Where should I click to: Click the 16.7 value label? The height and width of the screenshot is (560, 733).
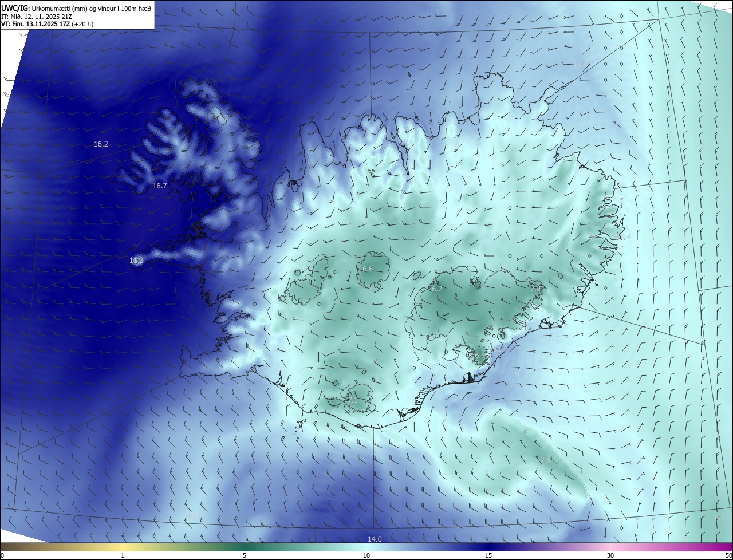click(x=160, y=186)
